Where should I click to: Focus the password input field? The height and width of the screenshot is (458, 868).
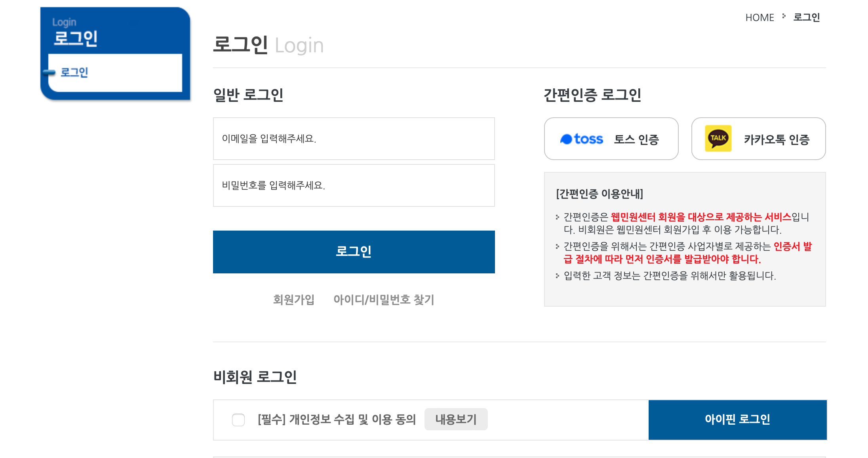(354, 185)
